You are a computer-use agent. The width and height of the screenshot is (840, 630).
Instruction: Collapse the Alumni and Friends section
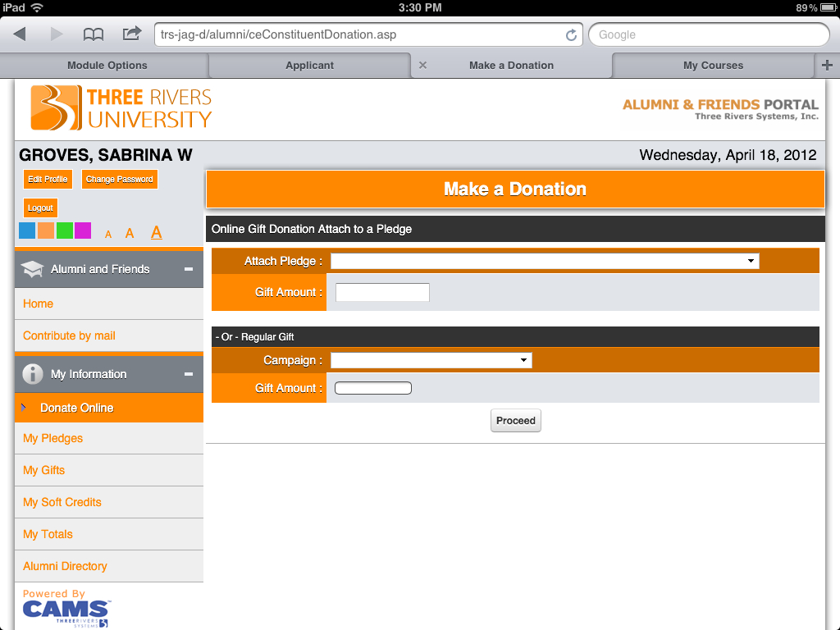click(188, 269)
